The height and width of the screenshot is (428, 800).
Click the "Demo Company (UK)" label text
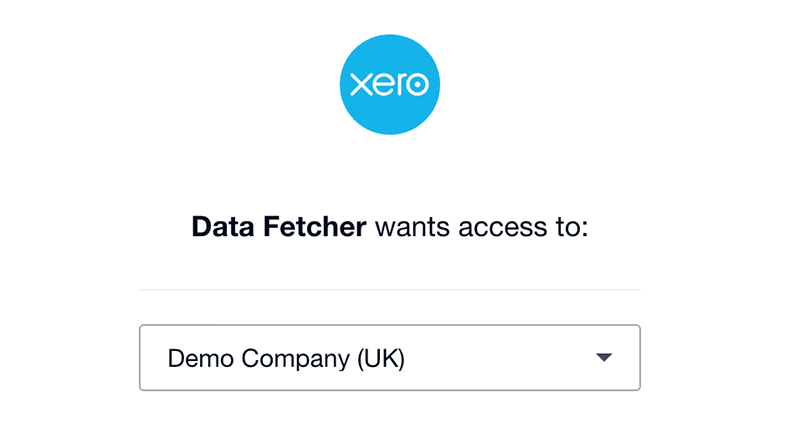[286, 359]
